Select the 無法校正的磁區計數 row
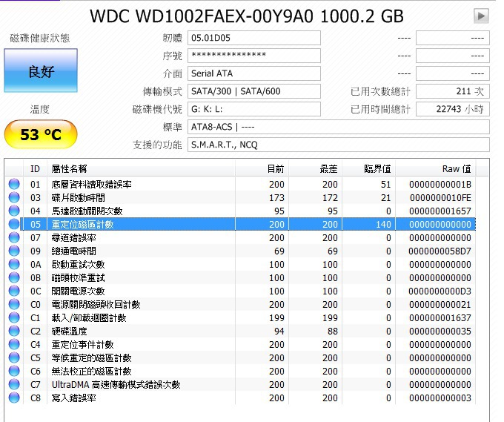 click(x=240, y=371)
